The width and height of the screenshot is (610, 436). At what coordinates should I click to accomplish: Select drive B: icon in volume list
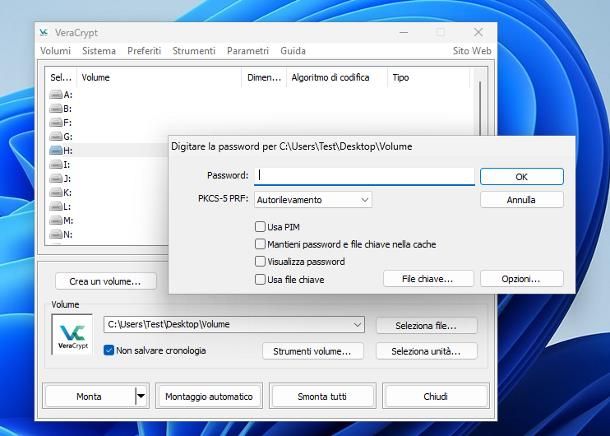pyautogui.click(x=56, y=109)
